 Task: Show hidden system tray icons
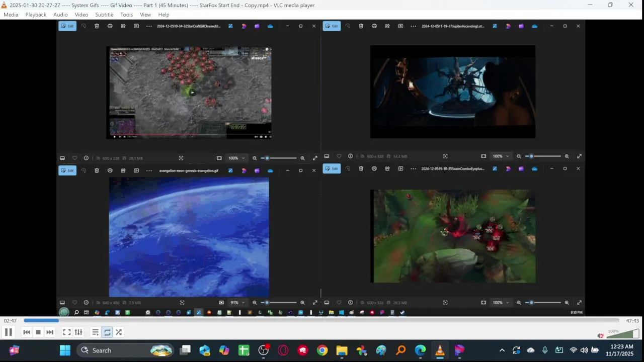tap(502, 350)
